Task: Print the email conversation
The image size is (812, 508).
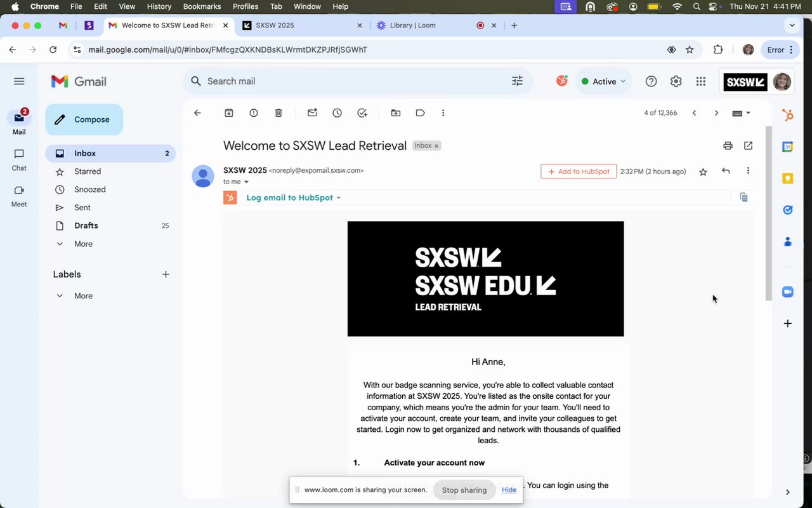Action: 728,145
